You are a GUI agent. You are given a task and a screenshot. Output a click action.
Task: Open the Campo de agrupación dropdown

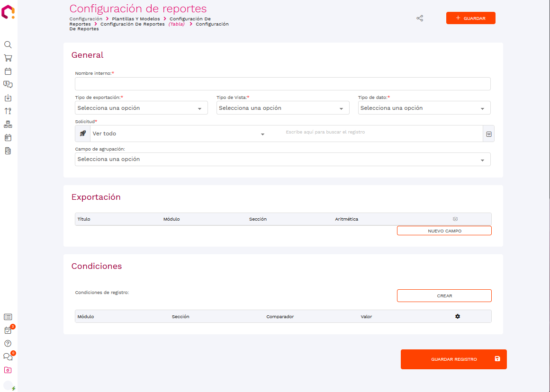tap(282, 160)
